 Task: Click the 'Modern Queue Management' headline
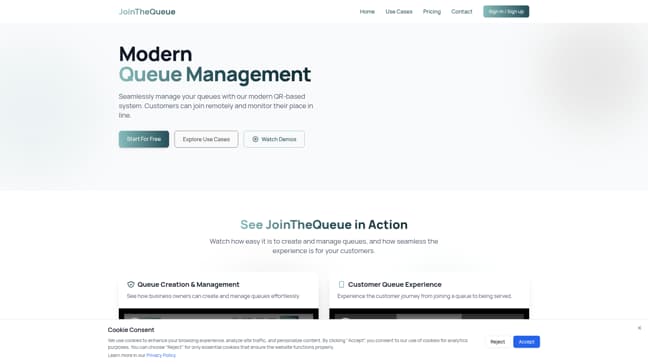coord(215,64)
